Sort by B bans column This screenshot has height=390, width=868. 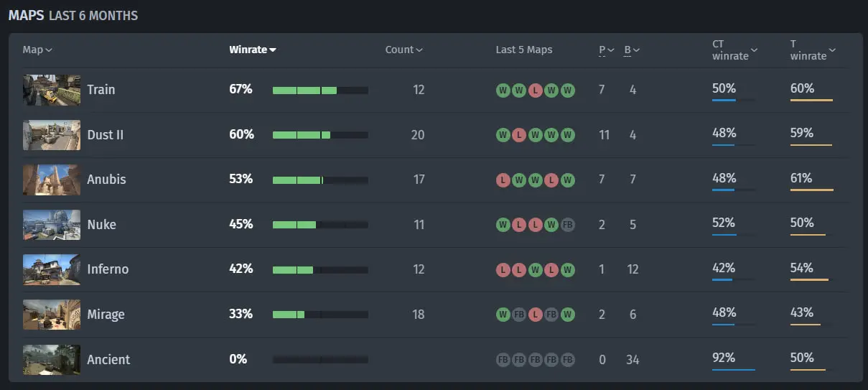pos(632,50)
